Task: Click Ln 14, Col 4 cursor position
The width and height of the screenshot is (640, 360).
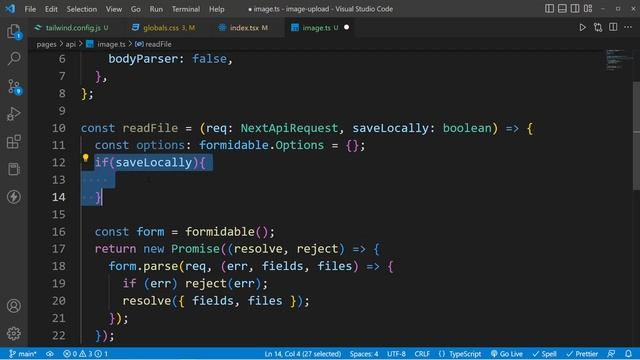Action: [302, 353]
